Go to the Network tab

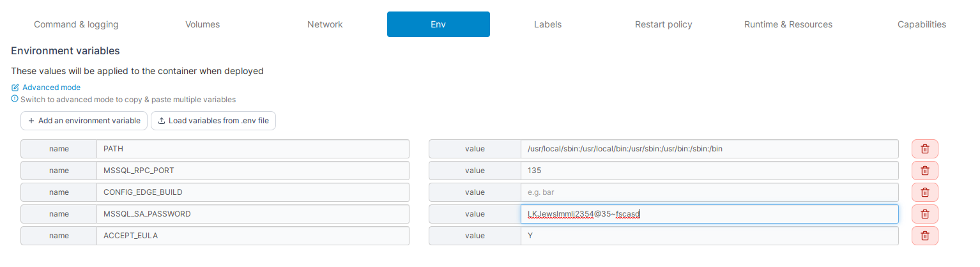pos(325,24)
